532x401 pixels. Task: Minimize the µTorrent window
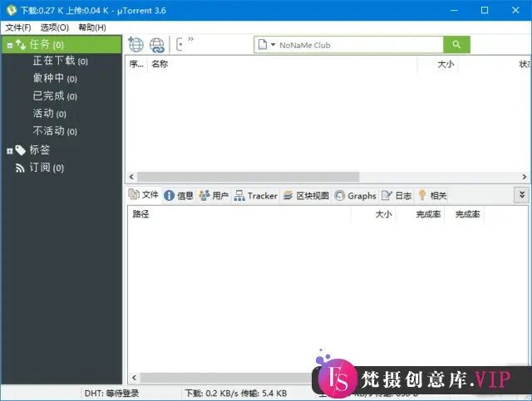(x=454, y=10)
